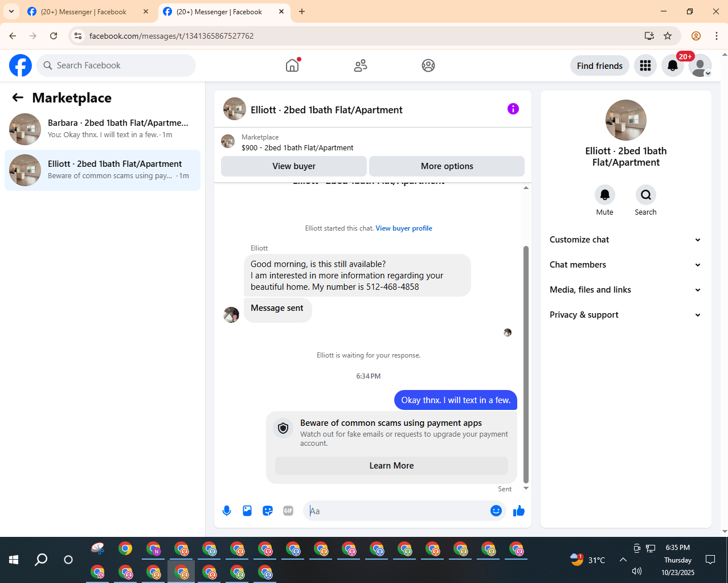Click the volume speaker tray icon
Screen dimensions: 728x583
[637, 571]
